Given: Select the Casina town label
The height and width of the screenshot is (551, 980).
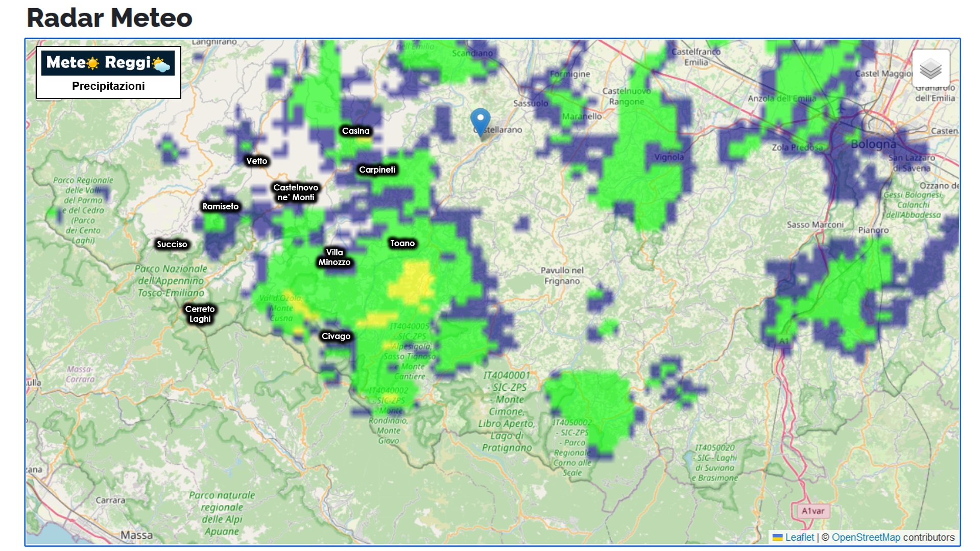Looking at the screenshot, I should 355,131.
